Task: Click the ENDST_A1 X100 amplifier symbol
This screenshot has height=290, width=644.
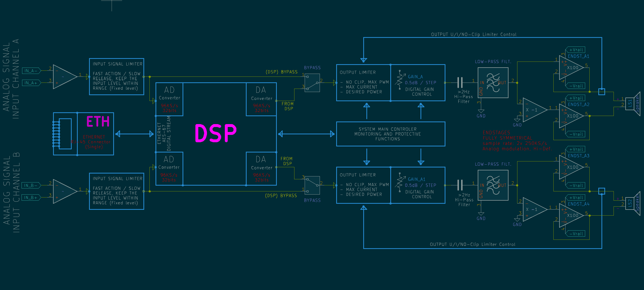Action: (570, 68)
